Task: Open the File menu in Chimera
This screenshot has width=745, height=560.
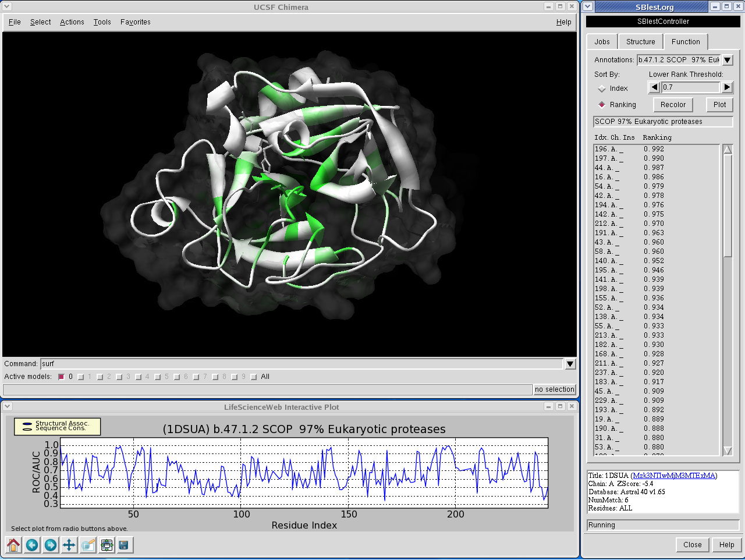Action: 15,22
